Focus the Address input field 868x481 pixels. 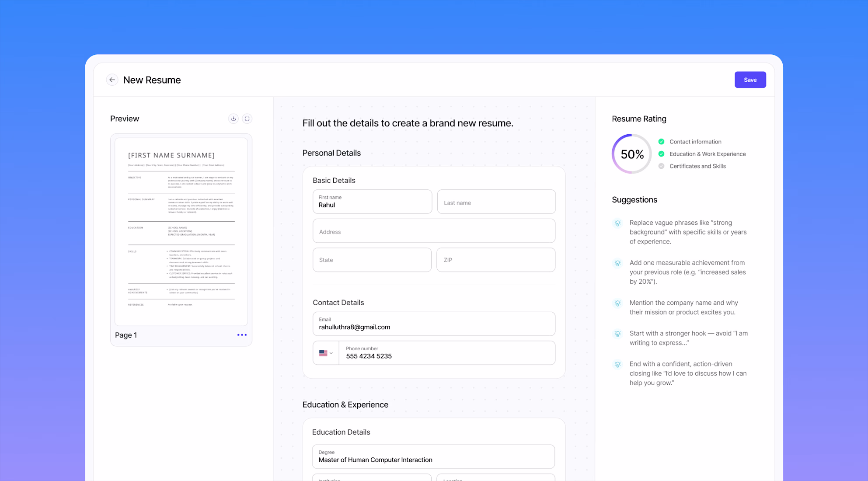(434, 231)
